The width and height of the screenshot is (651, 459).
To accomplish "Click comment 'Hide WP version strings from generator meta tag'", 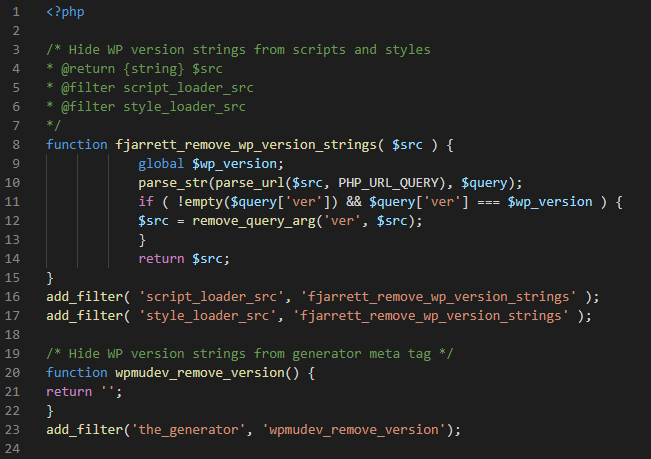I will coord(250,354).
